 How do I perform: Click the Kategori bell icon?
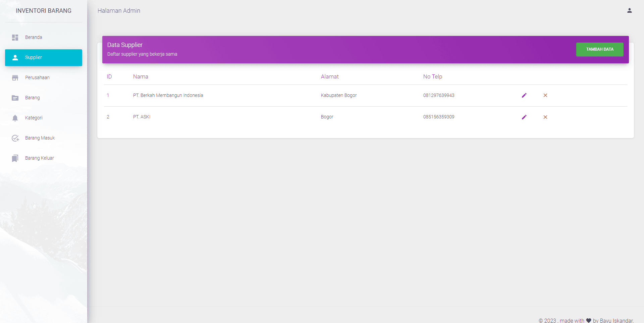coord(15,118)
